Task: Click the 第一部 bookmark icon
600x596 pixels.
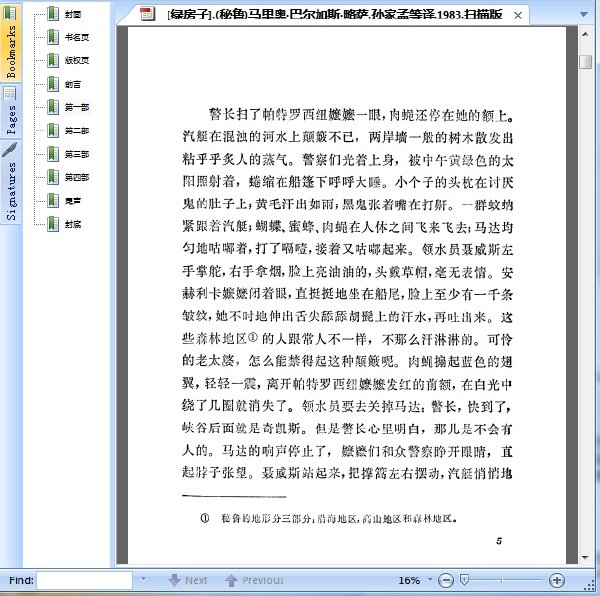Action: (53, 107)
